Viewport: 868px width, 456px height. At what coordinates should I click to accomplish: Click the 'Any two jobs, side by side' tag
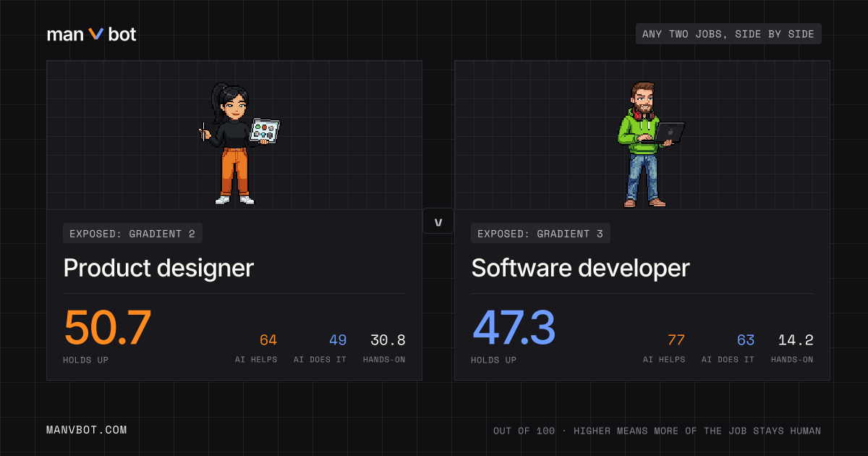728,34
